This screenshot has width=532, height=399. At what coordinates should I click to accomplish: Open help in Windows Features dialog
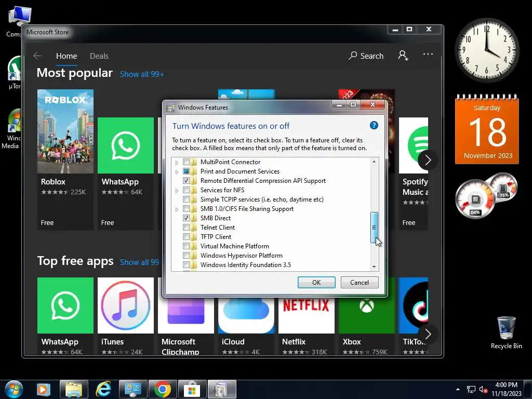(374, 126)
